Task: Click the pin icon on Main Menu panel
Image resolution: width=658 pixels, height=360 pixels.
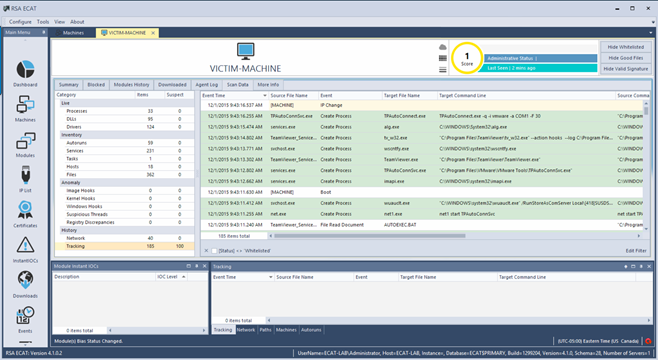Action: click(x=44, y=32)
